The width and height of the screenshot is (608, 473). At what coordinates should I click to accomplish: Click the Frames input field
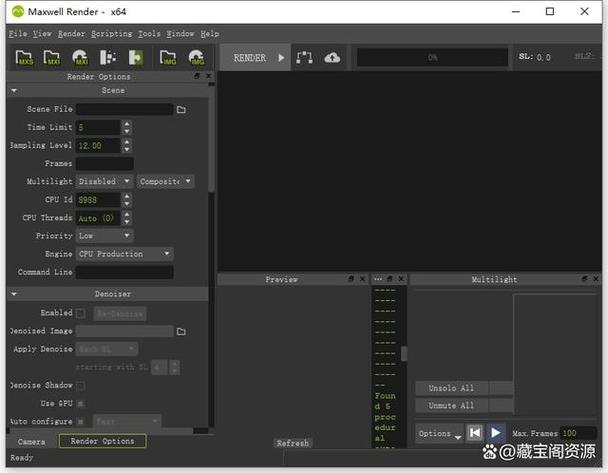coord(105,164)
